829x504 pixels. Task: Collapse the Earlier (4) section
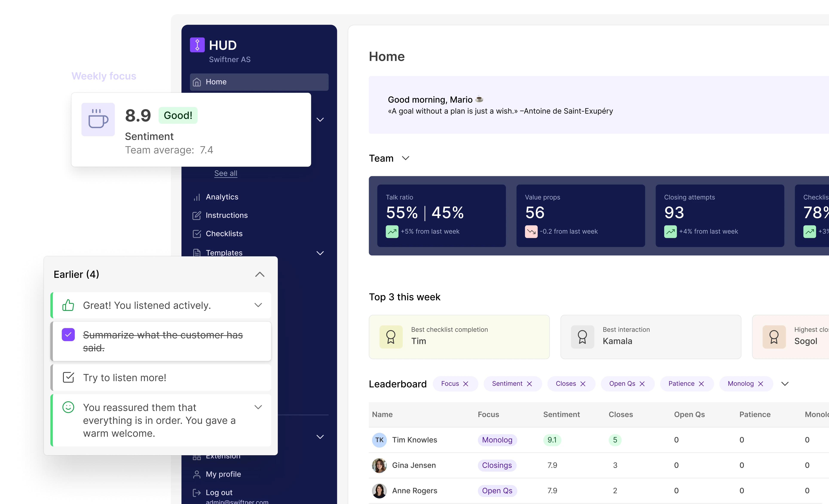(x=259, y=274)
